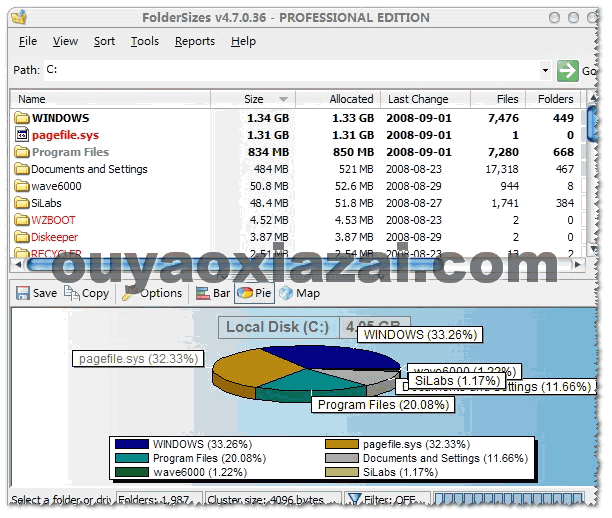Sort by the Name column header

click(110, 99)
